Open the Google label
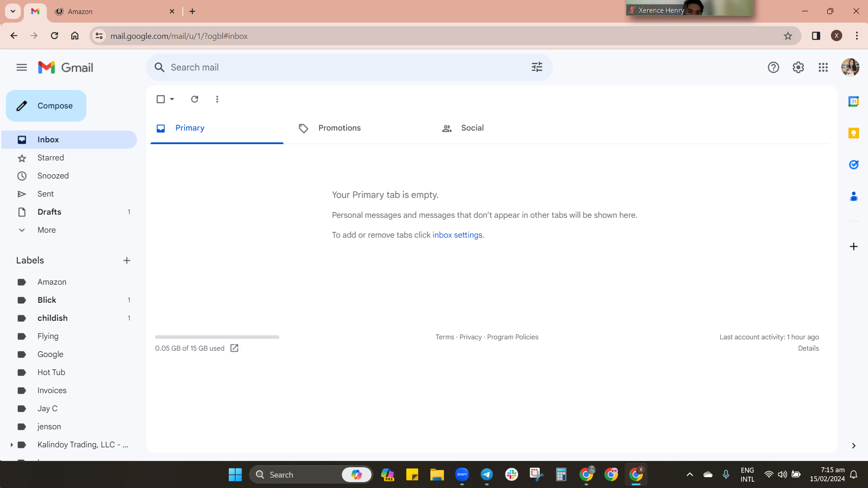The image size is (868, 488). (x=69, y=354)
